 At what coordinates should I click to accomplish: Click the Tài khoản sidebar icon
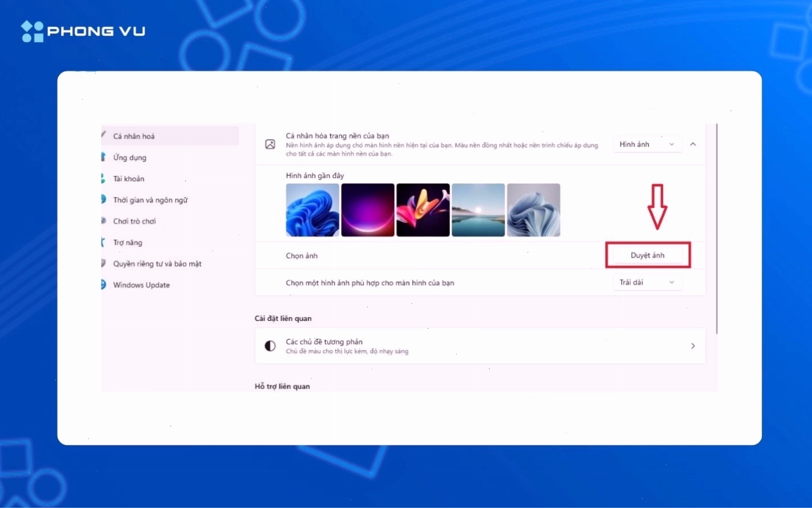(x=103, y=179)
